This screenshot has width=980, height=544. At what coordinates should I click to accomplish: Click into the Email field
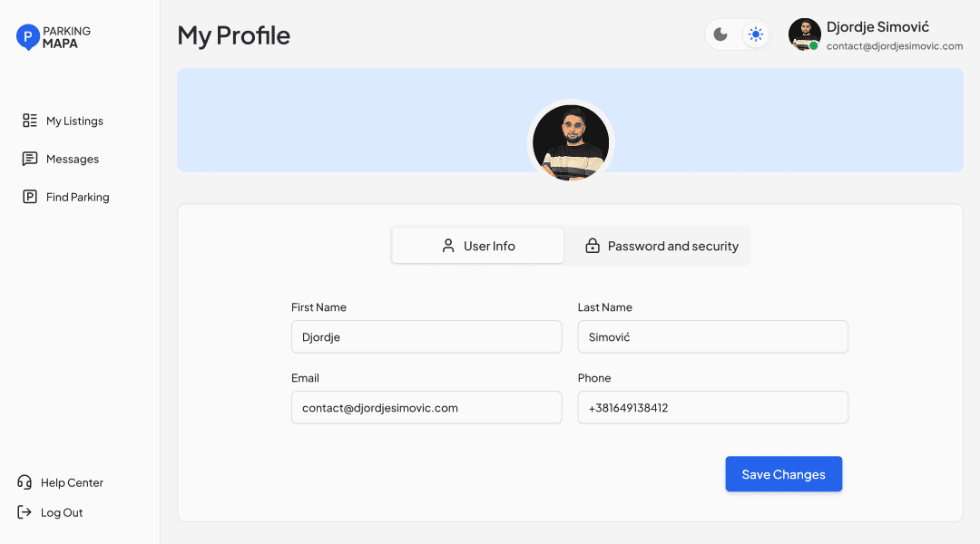point(426,407)
